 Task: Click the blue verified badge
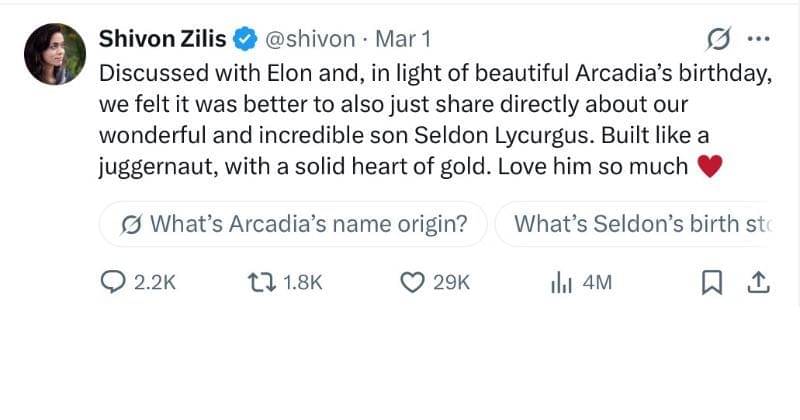pyautogui.click(x=245, y=39)
